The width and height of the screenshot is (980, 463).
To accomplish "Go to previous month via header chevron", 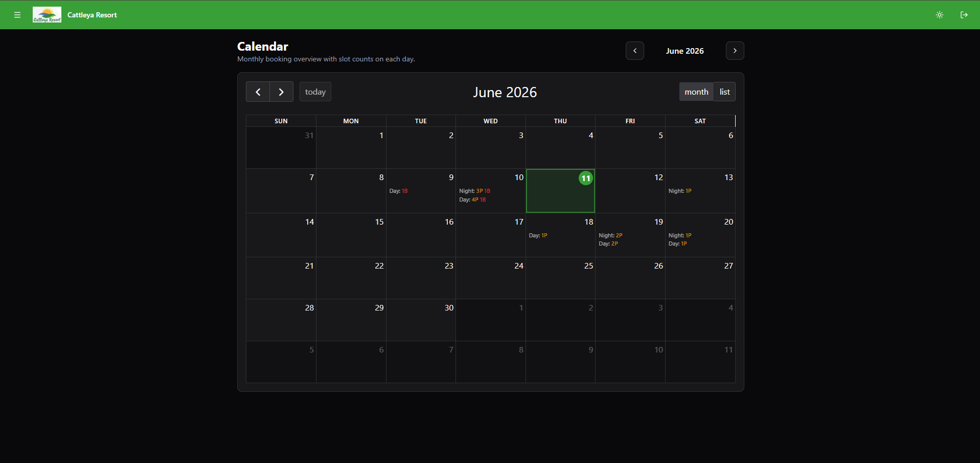I will (x=635, y=51).
